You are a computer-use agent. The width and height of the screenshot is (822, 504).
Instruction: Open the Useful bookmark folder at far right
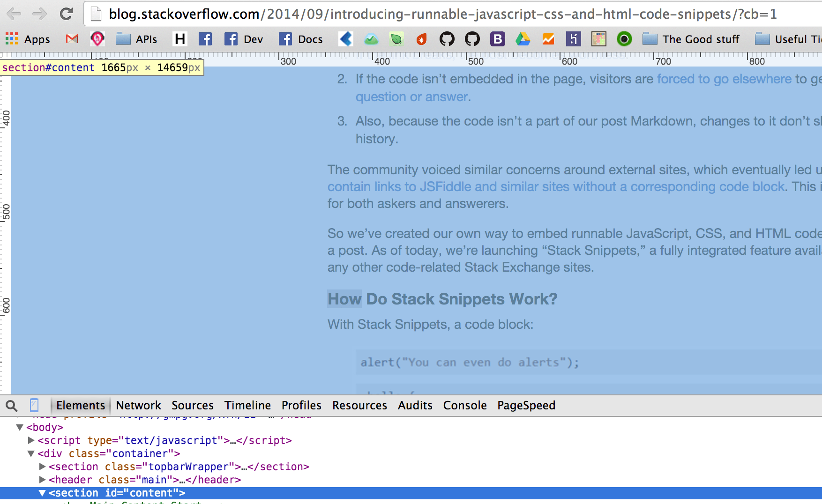click(788, 39)
